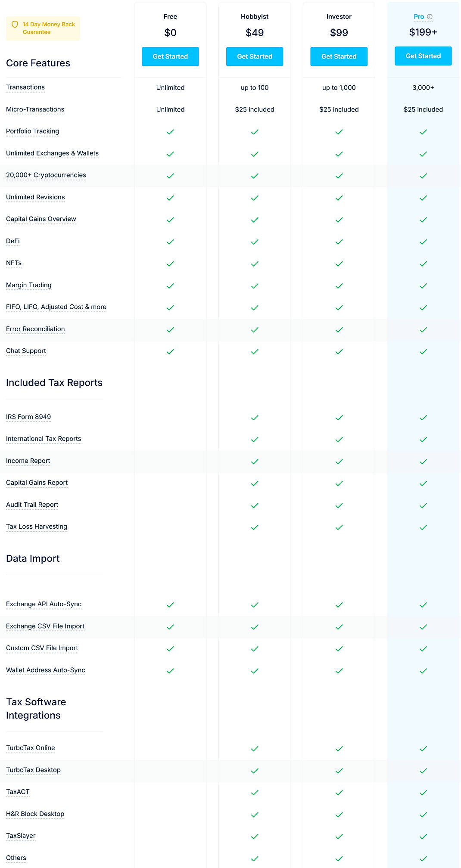Click the shield icon in money back guarantee badge
Viewport: 461px width, 868px height.
pos(14,24)
